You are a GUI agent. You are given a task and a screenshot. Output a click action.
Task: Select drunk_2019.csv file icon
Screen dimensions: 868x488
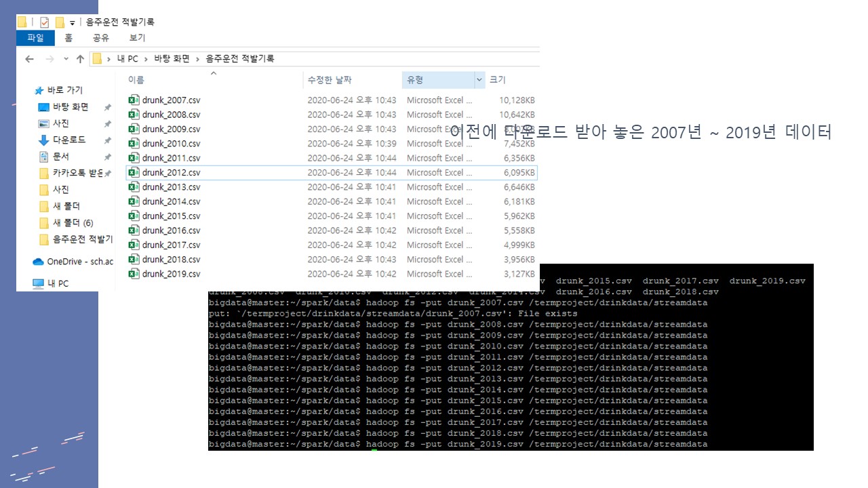pos(134,274)
